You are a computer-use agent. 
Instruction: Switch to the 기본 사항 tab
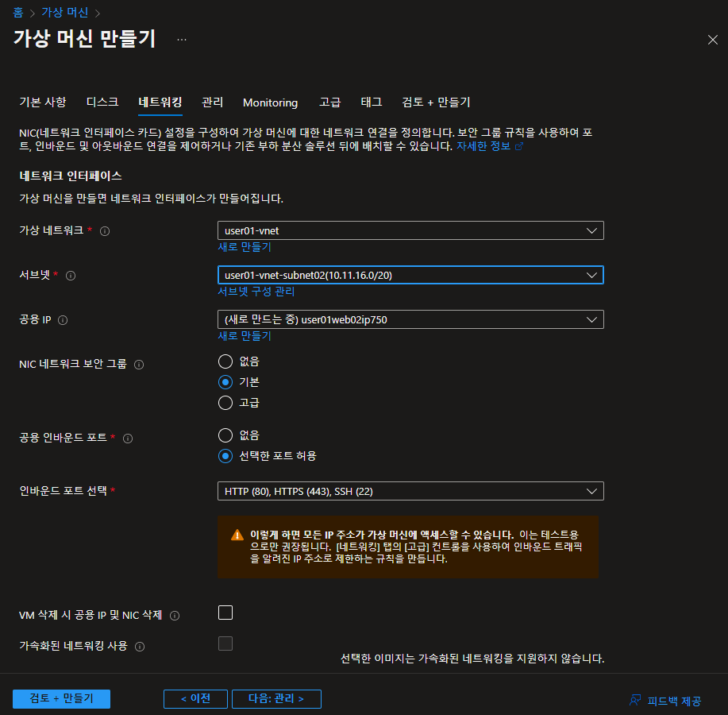click(x=43, y=102)
